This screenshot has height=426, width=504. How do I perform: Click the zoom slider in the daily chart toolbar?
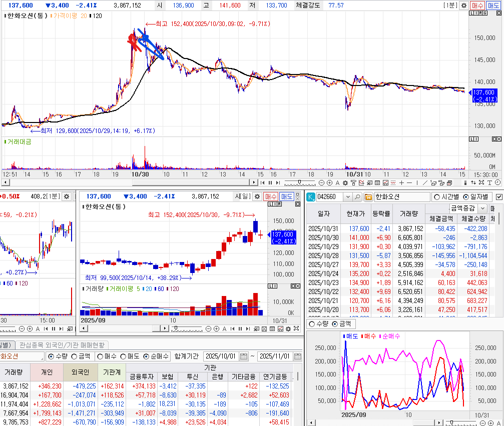[187, 328]
